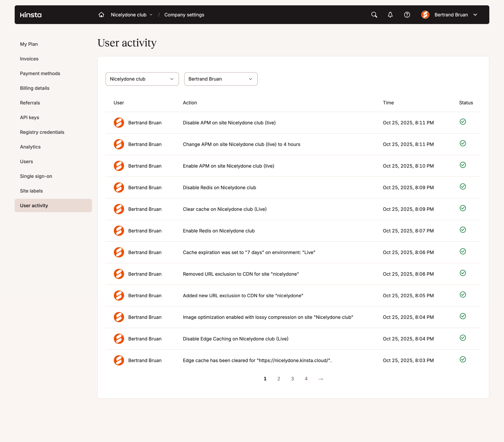Select User activity in sidebar

click(x=53, y=206)
